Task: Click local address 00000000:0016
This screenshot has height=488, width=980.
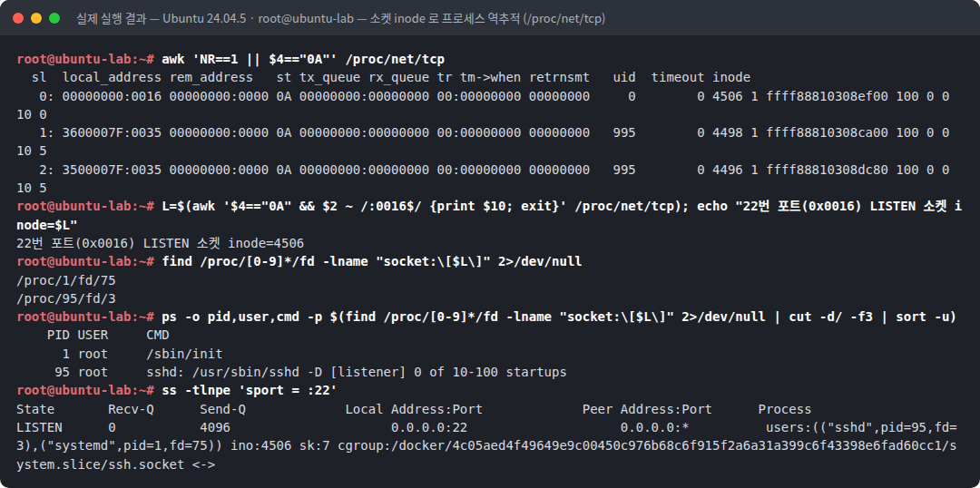Action: (x=113, y=96)
